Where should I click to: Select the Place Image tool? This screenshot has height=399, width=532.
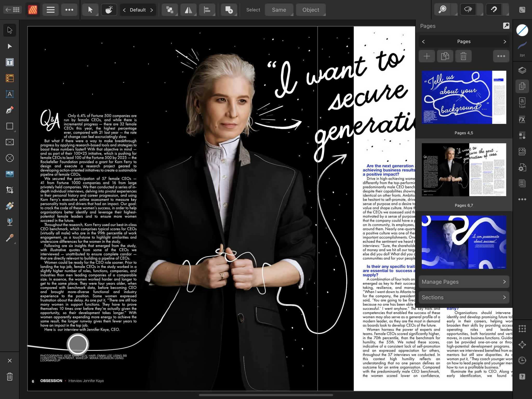coord(10,174)
